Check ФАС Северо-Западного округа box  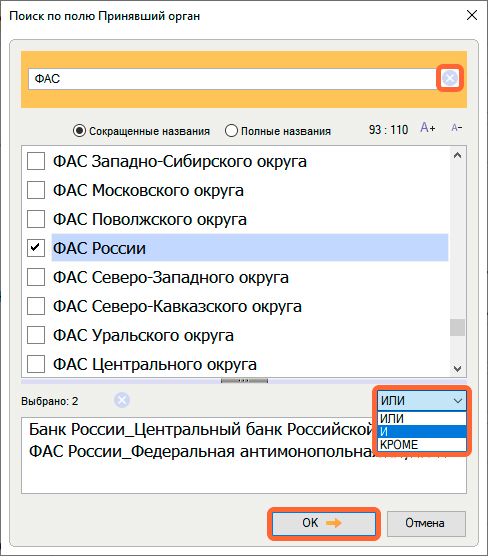(36, 277)
